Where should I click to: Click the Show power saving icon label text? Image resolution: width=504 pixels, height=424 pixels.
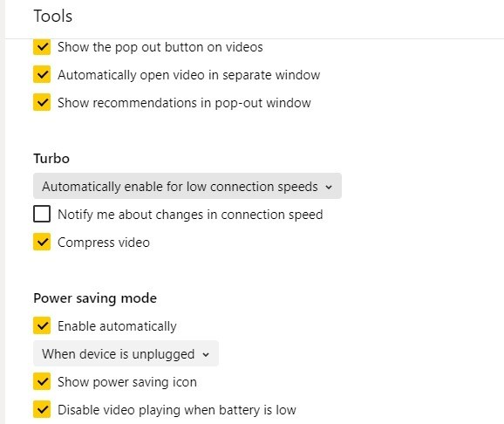pyautogui.click(x=127, y=382)
